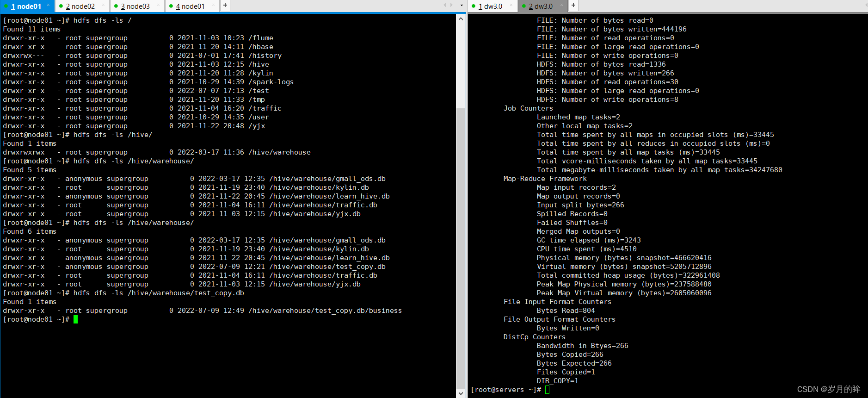Click 'Bytes Read=804' line
The width and height of the screenshot is (868, 398).
(x=566, y=311)
